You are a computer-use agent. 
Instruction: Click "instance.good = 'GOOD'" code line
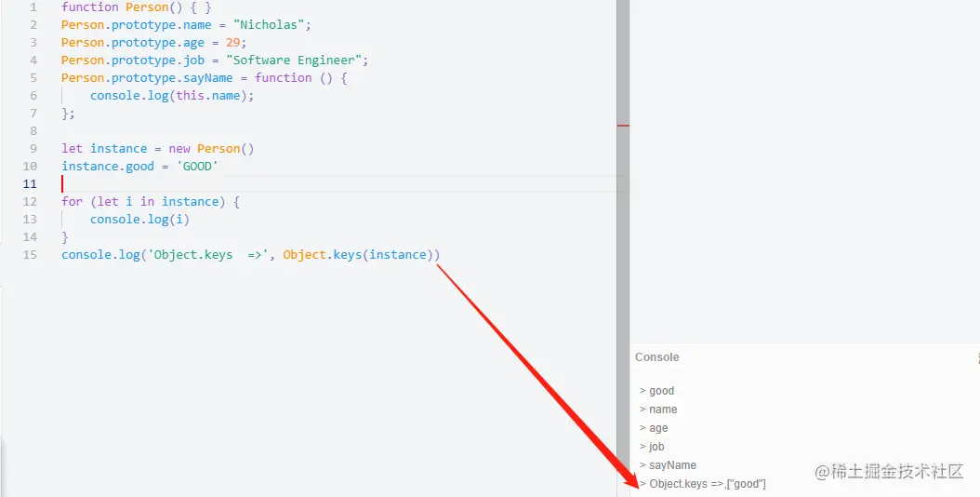[x=139, y=166]
